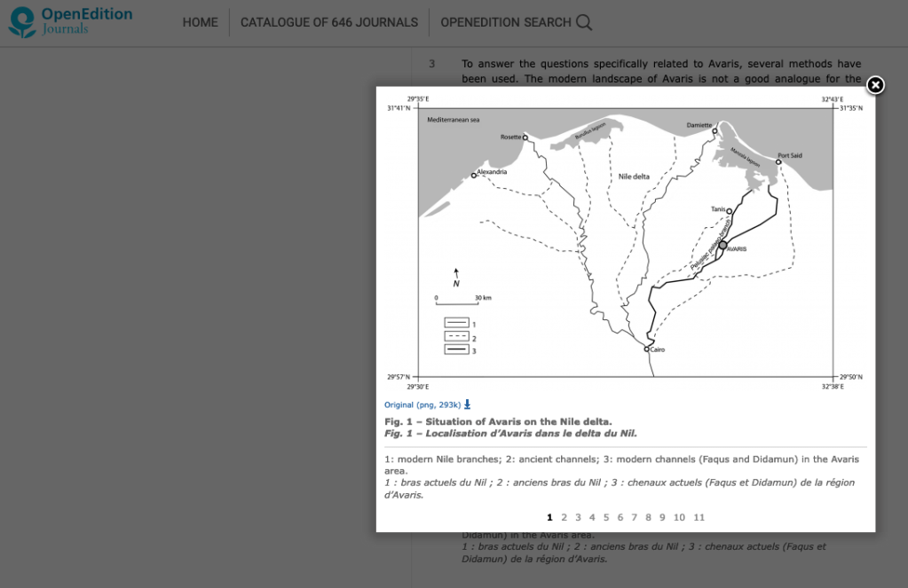The image size is (908, 588).
Task: Open Catalogue of 646 Journals
Action: coord(328,23)
